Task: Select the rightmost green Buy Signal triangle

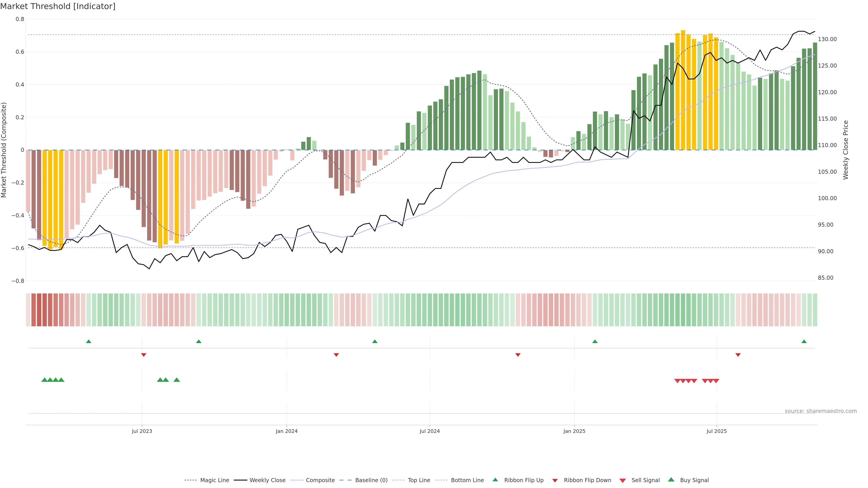Action: (177, 380)
